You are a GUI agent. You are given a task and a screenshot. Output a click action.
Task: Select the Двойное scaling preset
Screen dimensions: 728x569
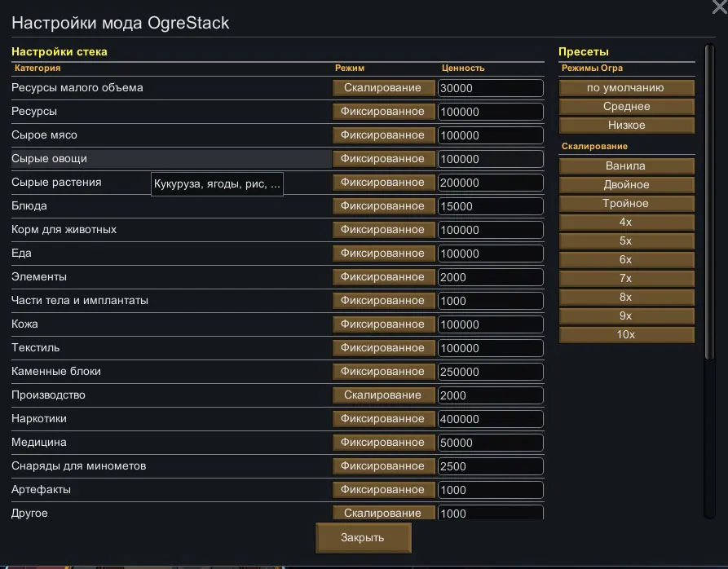pos(626,185)
